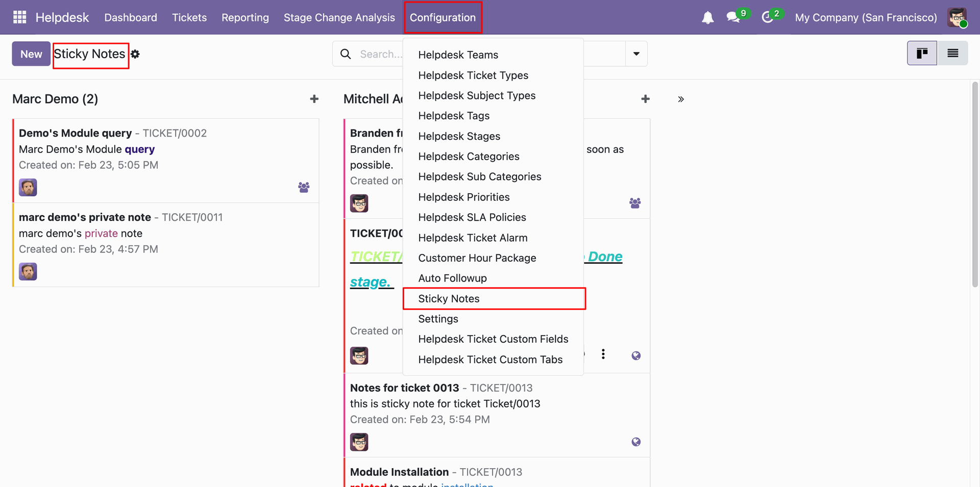The image size is (980, 487).
Task: Click the New button
Action: [x=31, y=54]
